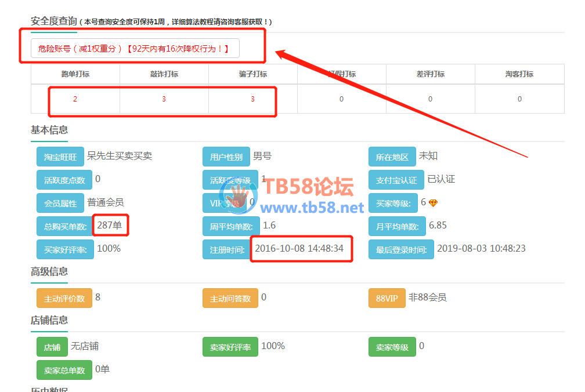Click the orange 主动评价数 badge
The image size is (585, 392).
[x=64, y=299]
